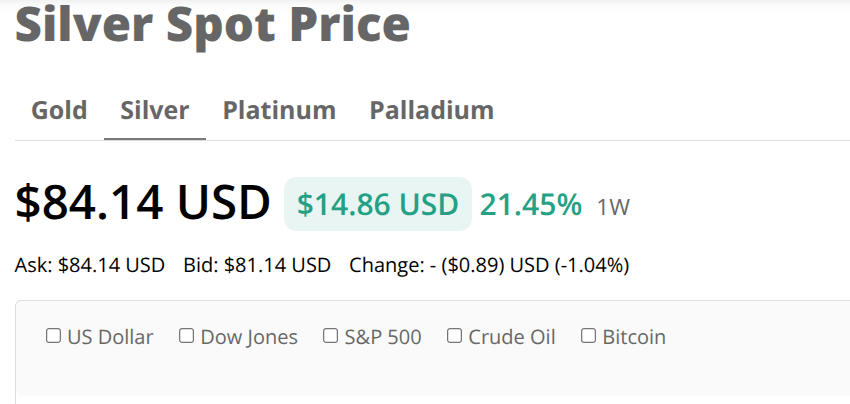Click the 21.45% weekly gain figure

pyautogui.click(x=531, y=204)
